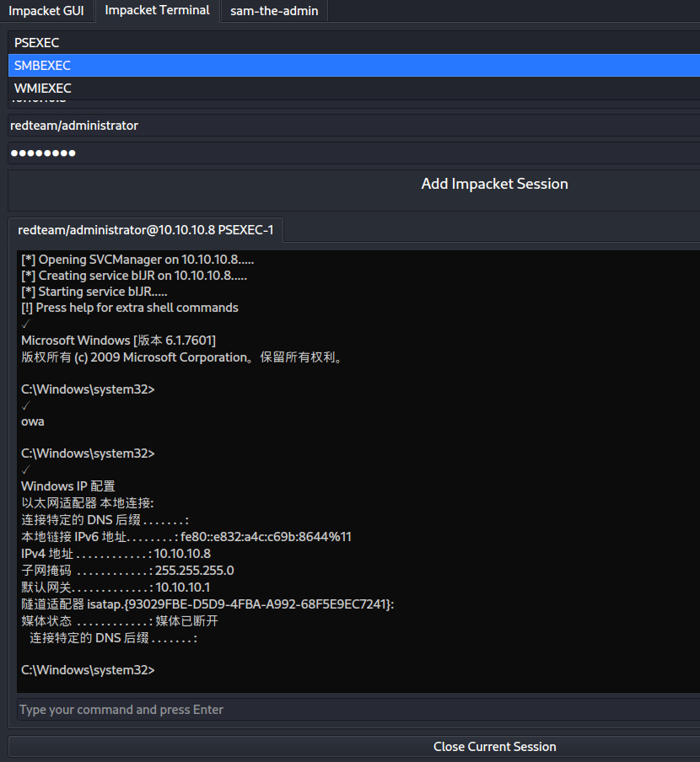Click the 'Windows IP 配置' heading line

click(x=68, y=486)
